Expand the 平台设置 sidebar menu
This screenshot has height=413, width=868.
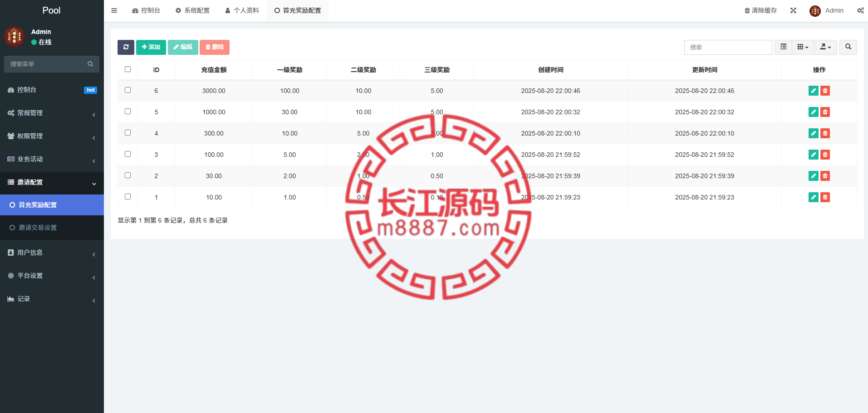click(x=52, y=276)
